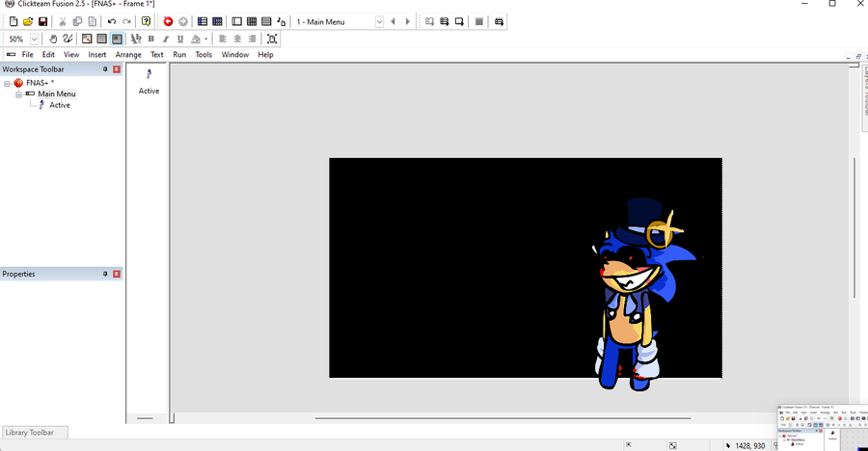Screen dimensions: 868x451
Task: Open the Edit menu
Action: (49, 55)
